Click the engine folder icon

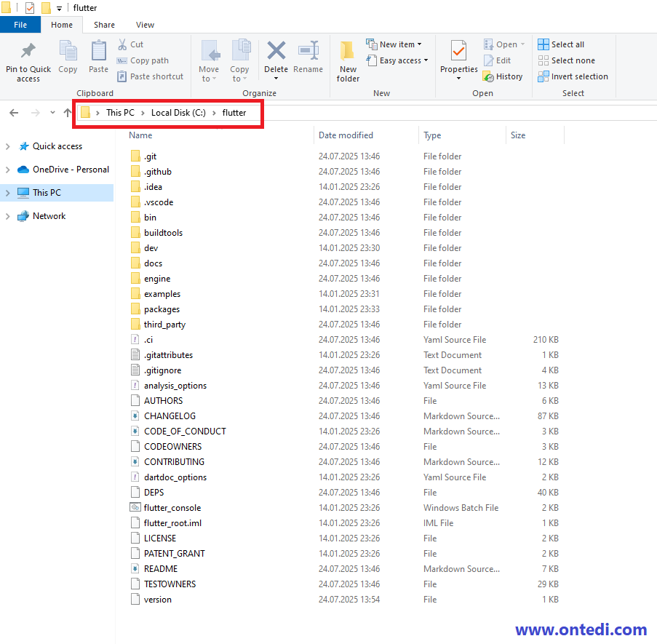click(x=135, y=278)
